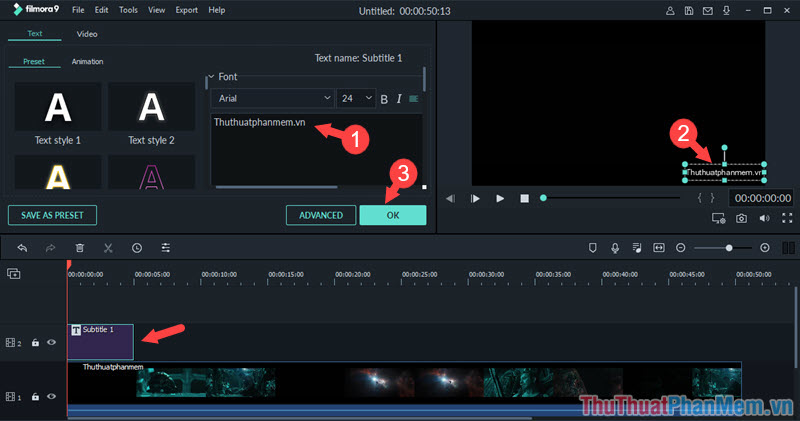Hide track 2 with eye icon
The height and width of the screenshot is (421, 800).
(52, 342)
